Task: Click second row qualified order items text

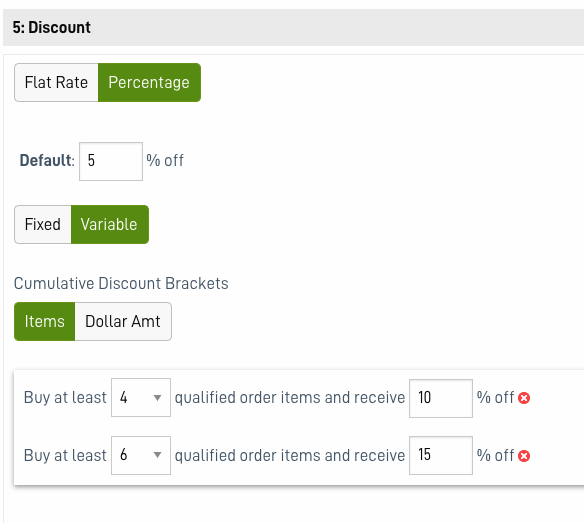Action: coord(290,456)
